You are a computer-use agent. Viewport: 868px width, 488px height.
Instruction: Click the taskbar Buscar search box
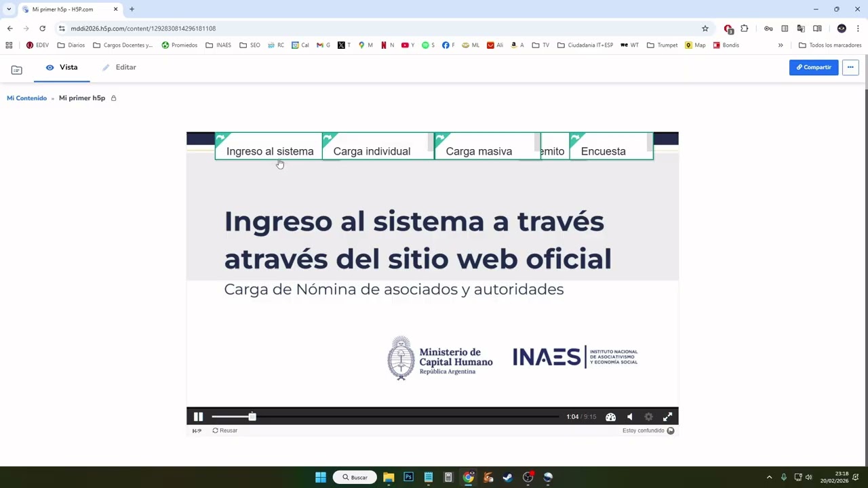[x=355, y=477]
